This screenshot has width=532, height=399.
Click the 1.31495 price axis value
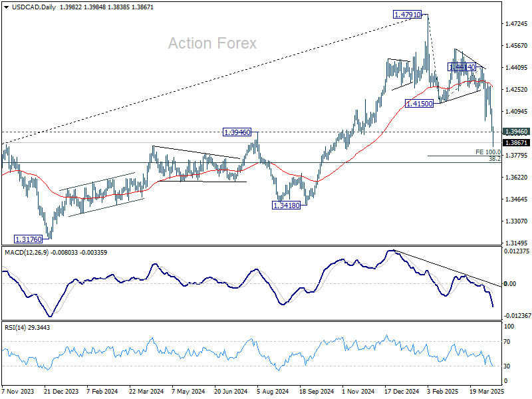click(517, 243)
